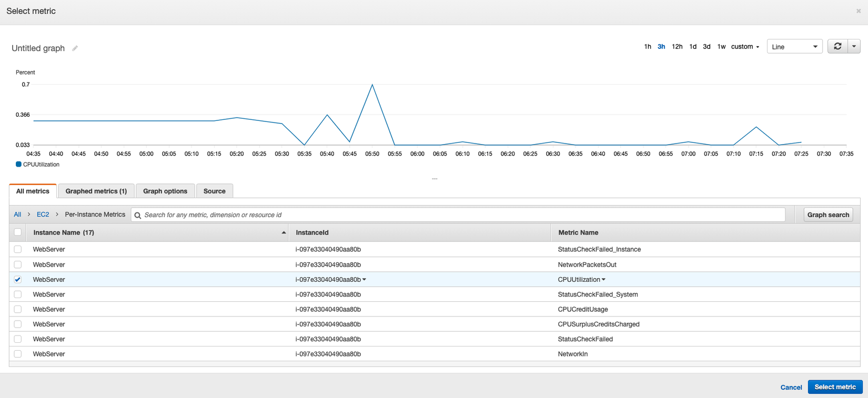The width and height of the screenshot is (868, 398).
Task: Expand the CPUUtilization metric name dropdown
Action: click(603, 280)
